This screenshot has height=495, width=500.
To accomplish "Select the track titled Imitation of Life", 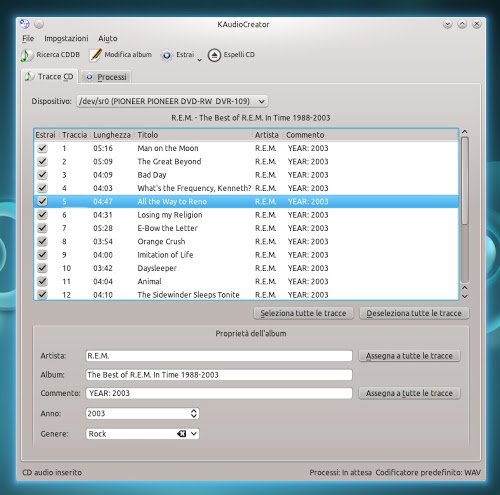I will click(165, 255).
